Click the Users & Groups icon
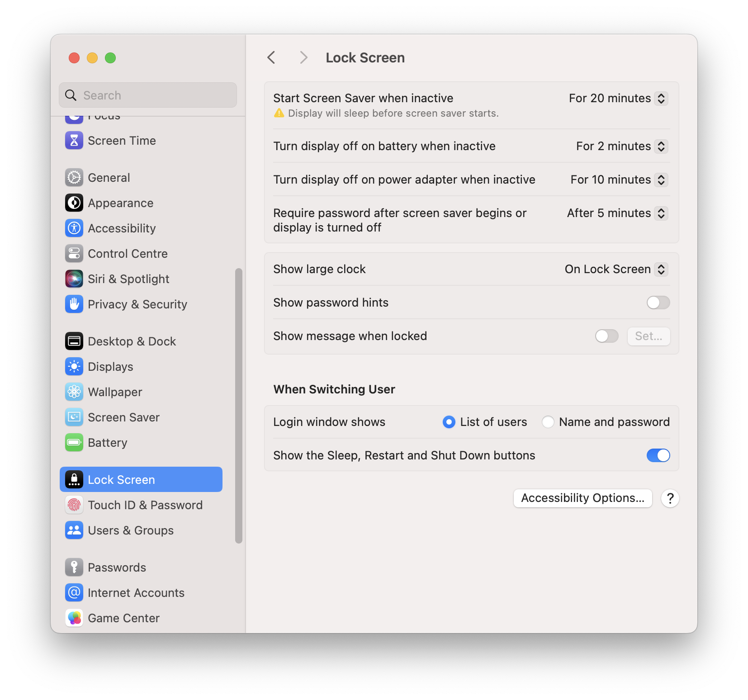 (x=74, y=530)
